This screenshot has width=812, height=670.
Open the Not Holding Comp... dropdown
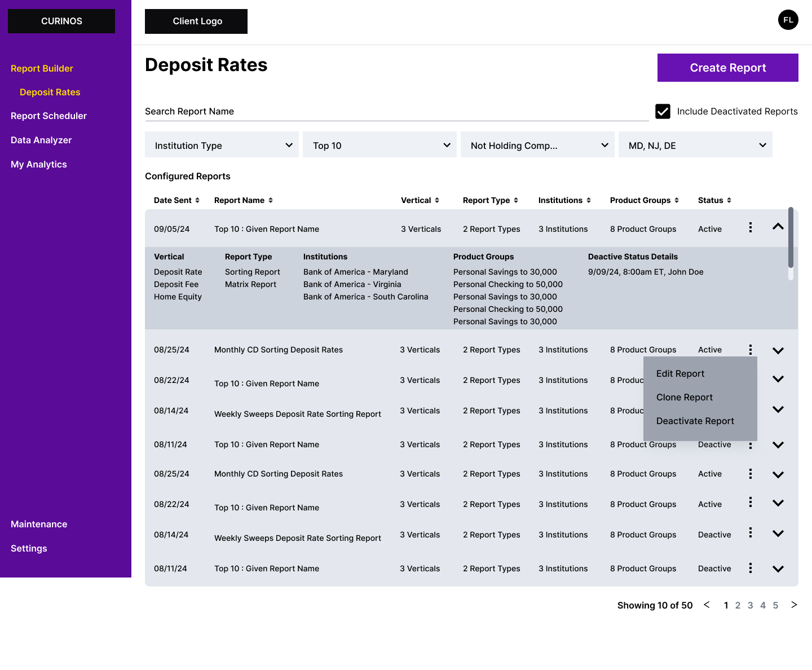[x=537, y=145]
